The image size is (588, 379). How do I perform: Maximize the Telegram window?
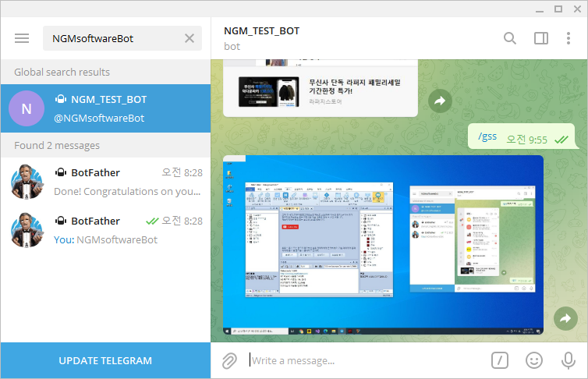coord(558,9)
